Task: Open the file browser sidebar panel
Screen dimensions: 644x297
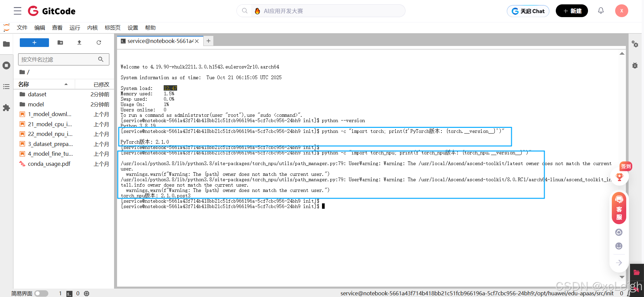Action: (x=6, y=44)
